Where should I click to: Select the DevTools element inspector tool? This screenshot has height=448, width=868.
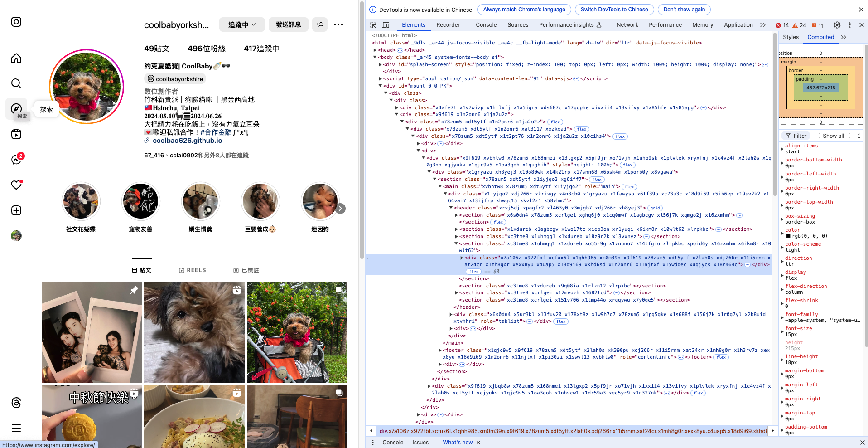[x=373, y=25]
